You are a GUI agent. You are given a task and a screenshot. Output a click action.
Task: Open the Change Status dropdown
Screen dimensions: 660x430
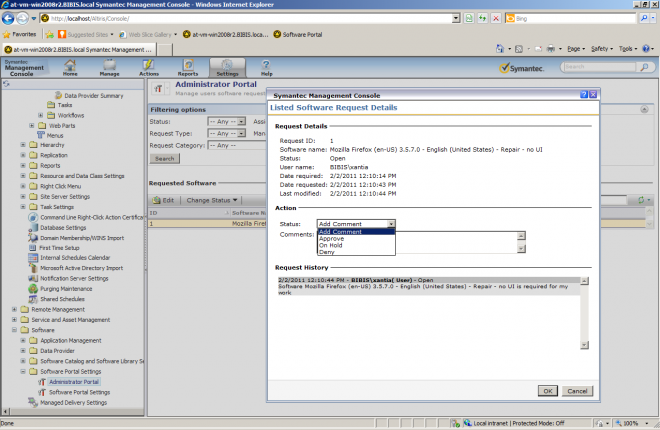pos(212,200)
